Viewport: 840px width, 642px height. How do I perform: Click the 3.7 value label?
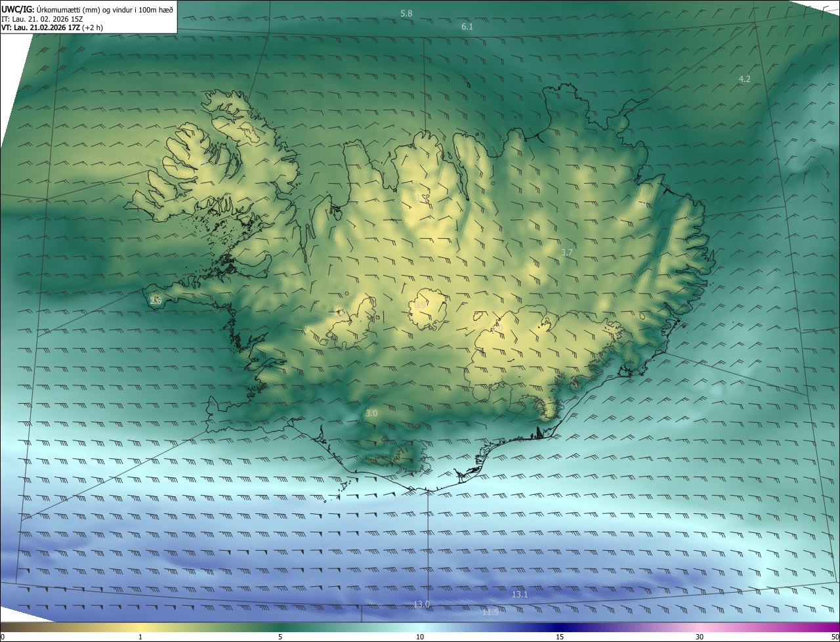click(568, 252)
